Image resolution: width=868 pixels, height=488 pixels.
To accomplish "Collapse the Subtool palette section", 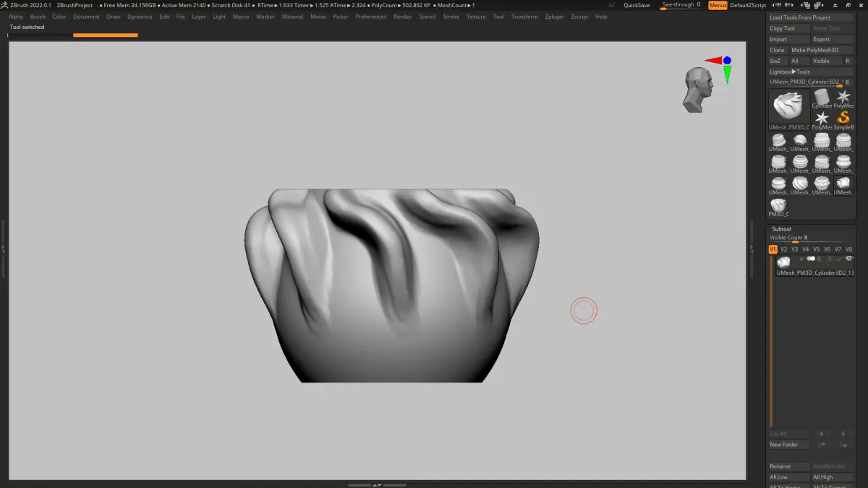I will (781, 228).
